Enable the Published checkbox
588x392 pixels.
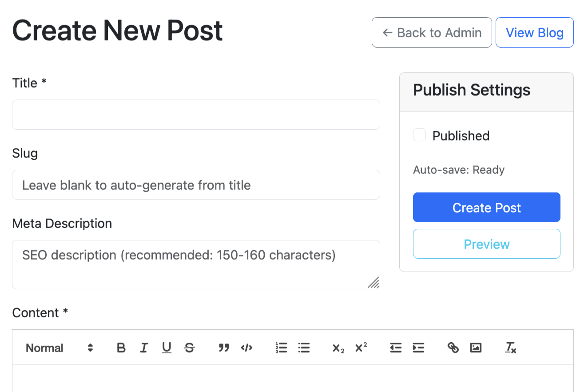coord(419,135)
